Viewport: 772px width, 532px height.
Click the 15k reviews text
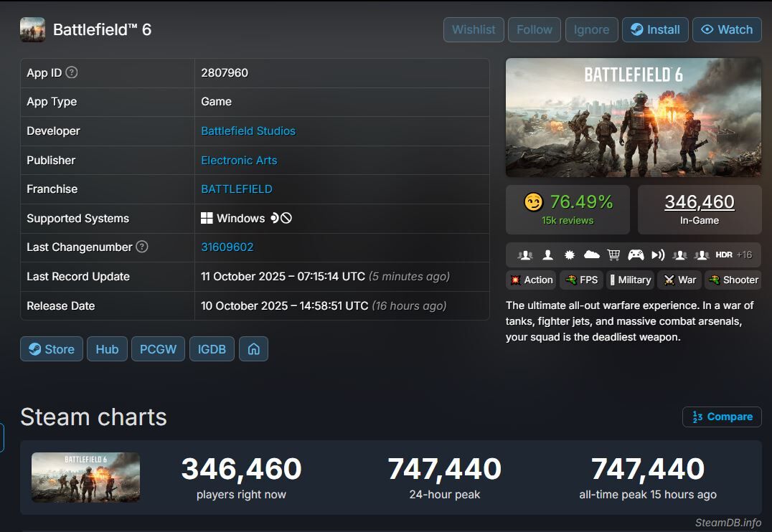(x=568, y=221)
